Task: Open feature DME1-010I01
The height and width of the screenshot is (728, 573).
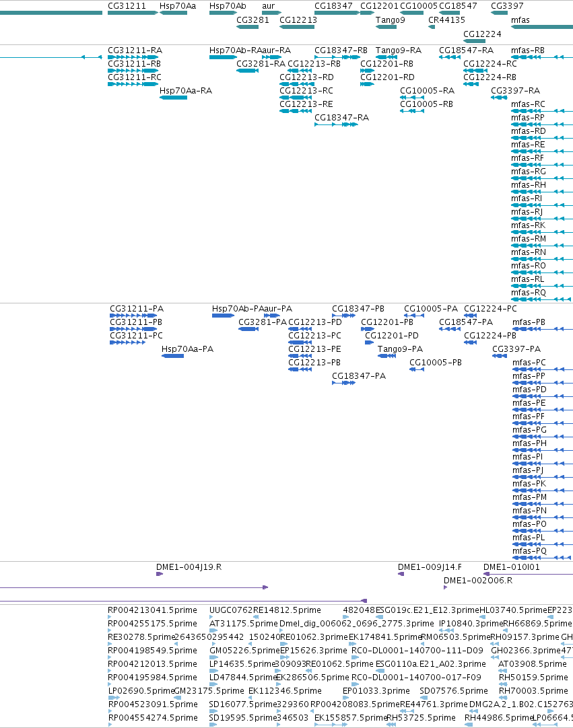Action: tap(512, 567)
